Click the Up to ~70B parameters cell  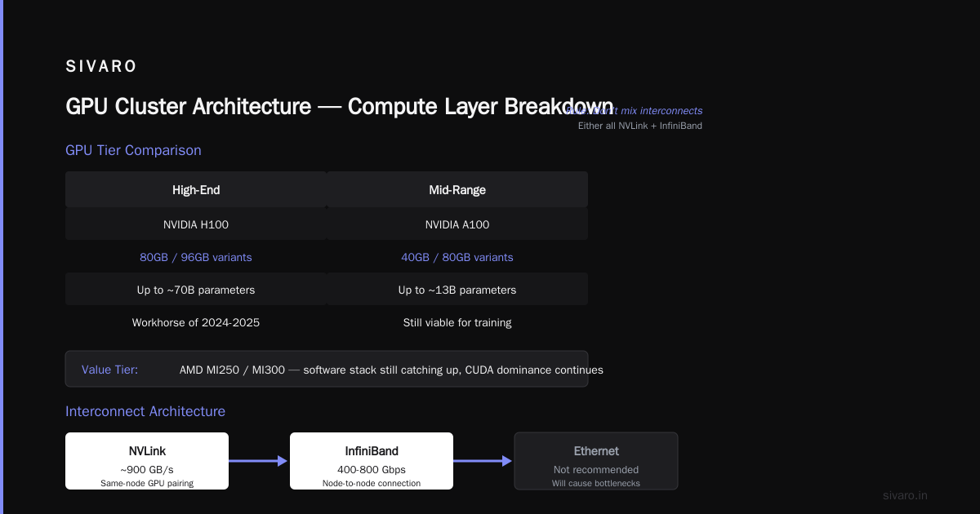pos(196,290)
